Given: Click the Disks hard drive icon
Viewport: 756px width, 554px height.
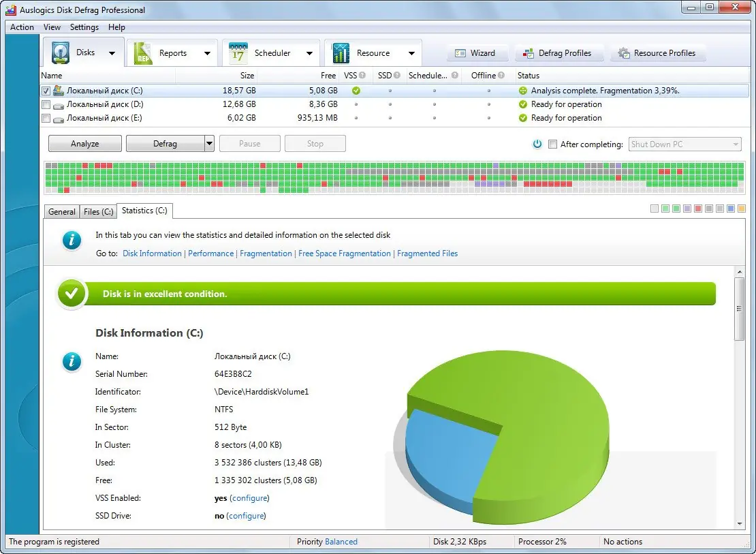Looking at the screenshot, I should click(x=61, y=52).
